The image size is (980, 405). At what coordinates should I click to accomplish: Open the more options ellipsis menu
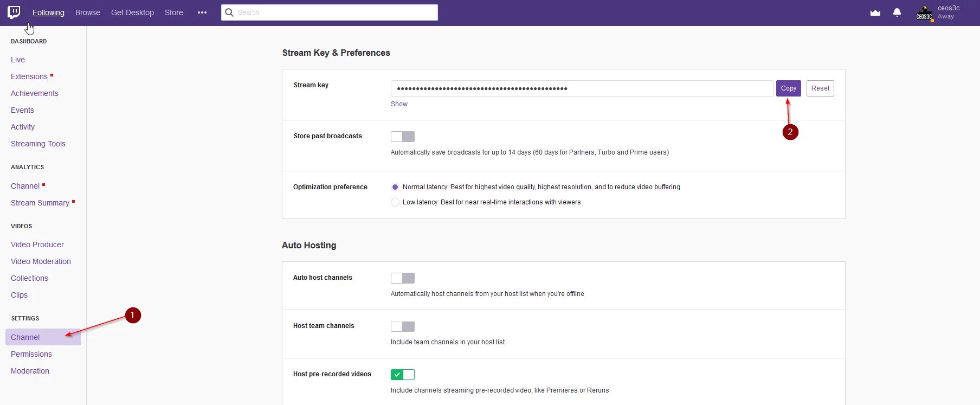click(202, 12)
